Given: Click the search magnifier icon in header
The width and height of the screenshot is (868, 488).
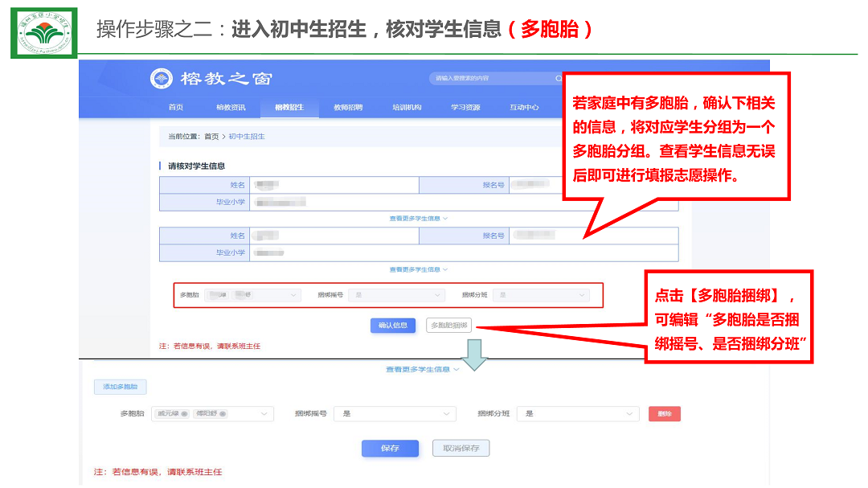Looking at the screenshot, I should pos(558,79).
